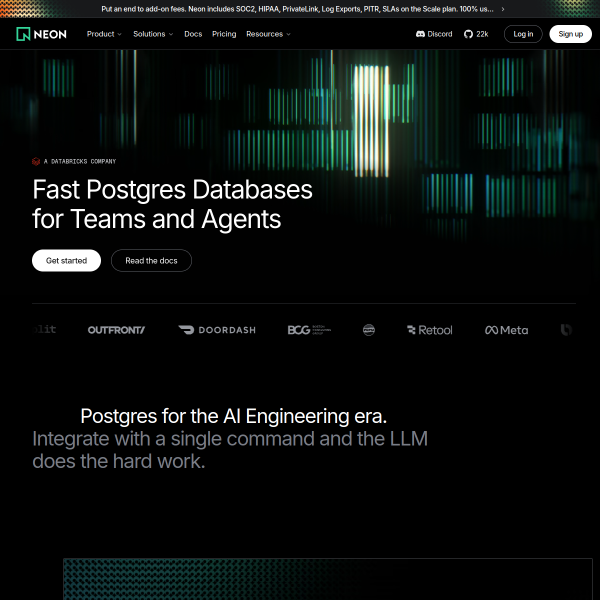Expand the Product menu

click(x=104, y=34)
